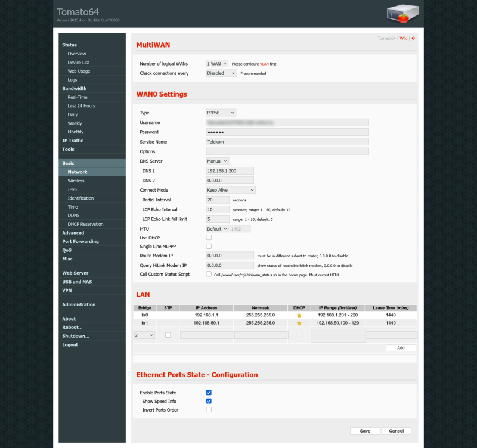Viewport: 477px width, 448px height.
Task: Go to the DHCP Reservation page
Action: coord(85,225)
